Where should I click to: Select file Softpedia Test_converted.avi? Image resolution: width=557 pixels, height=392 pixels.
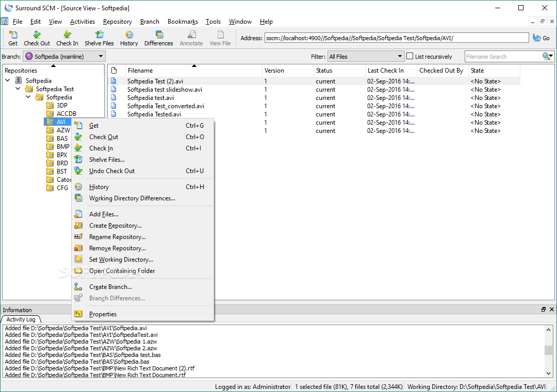tap(166, 106)
